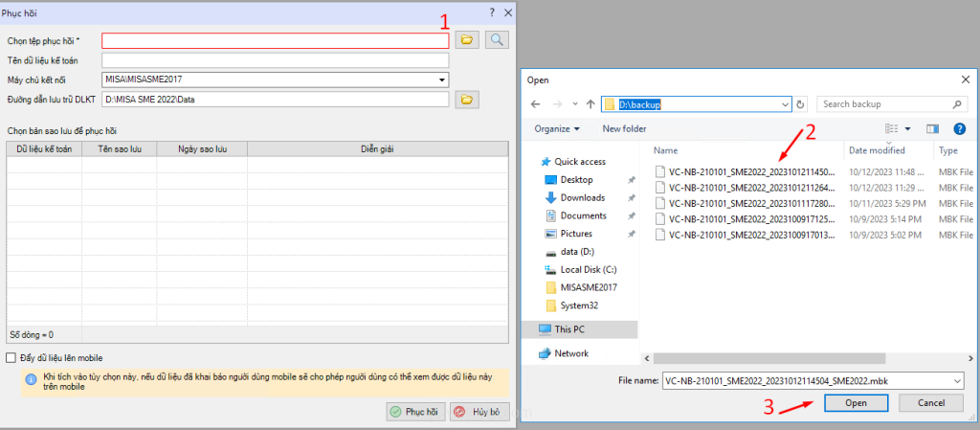Viewport: 980px width, 430px height.
Task: Toggle the preview pane icon
Action: (x=932, y=128)
